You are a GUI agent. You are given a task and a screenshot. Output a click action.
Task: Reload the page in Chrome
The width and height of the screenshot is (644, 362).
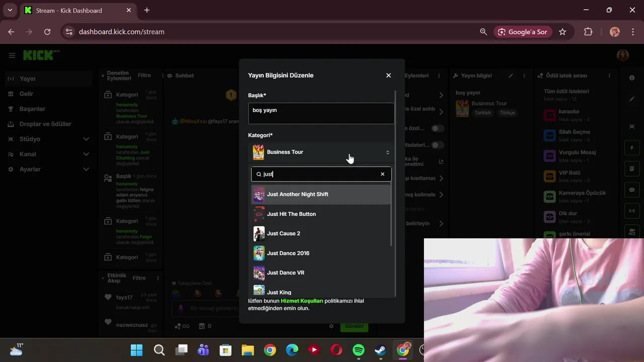tap(47, 32)
